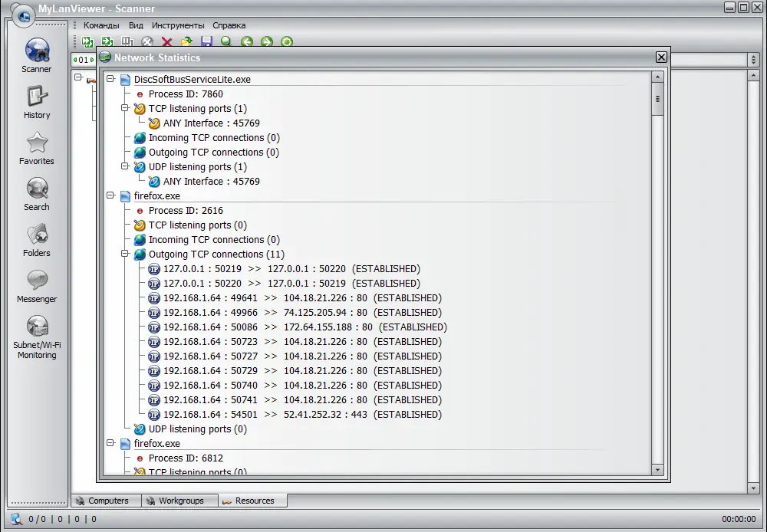Viewport: 767px width, 532px height.
Task: Open Favorites in the sidebar
Action: pos(37,148)
